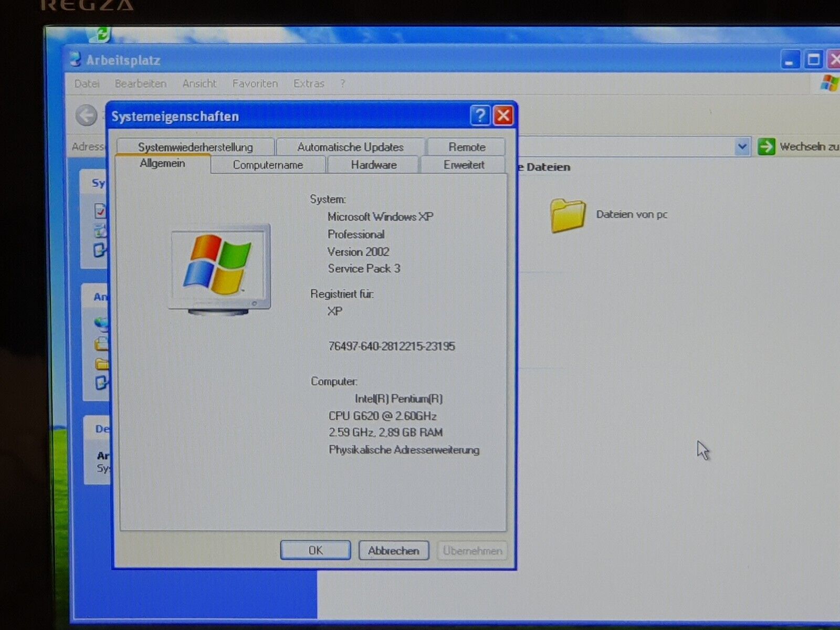Click the Arbeitsplatz title bar icon
840x630 pixels.
tap(76, 59)
